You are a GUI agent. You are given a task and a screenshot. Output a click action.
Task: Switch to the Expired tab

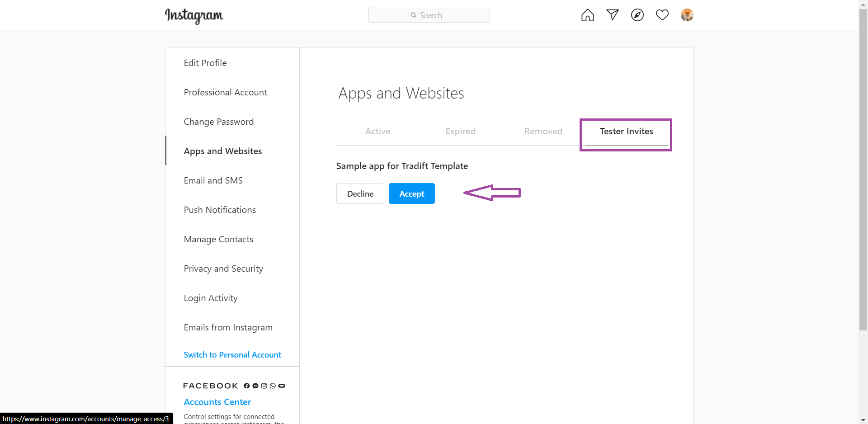[460, 131]
